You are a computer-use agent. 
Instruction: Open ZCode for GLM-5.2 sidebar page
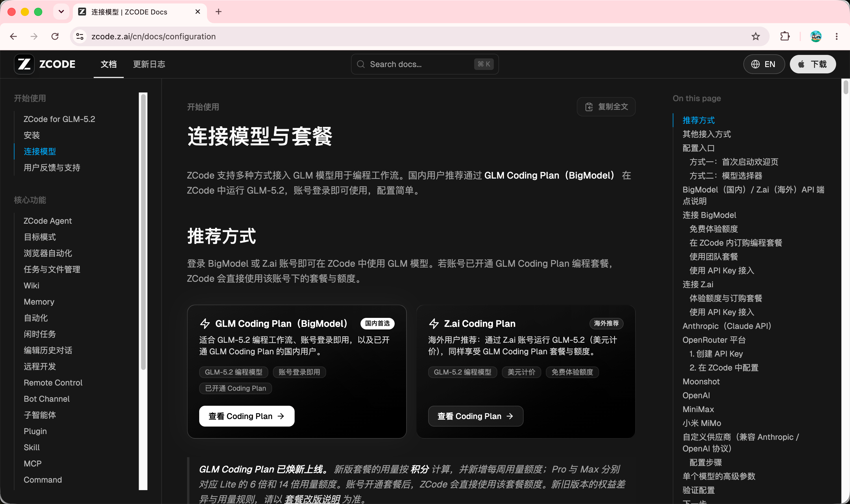click(60, 119)
